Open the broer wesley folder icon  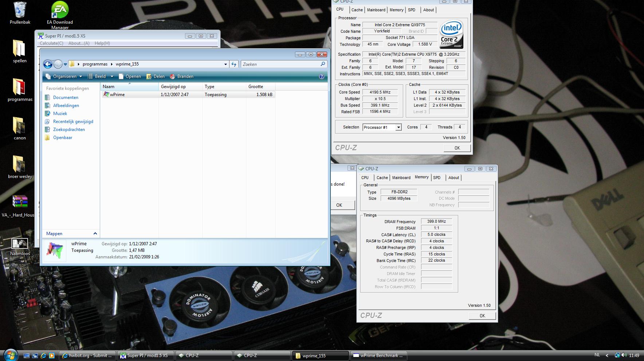(x=19, y=164)
